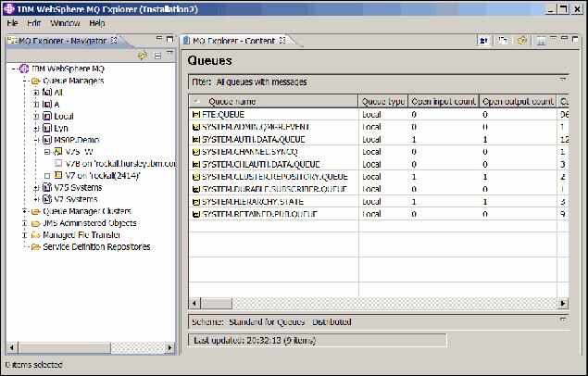Image resolution: width=588 pixels, height=376 pixels.
Task: Open the Scheme section dropdown arrow
Action: tap(563, 320)
